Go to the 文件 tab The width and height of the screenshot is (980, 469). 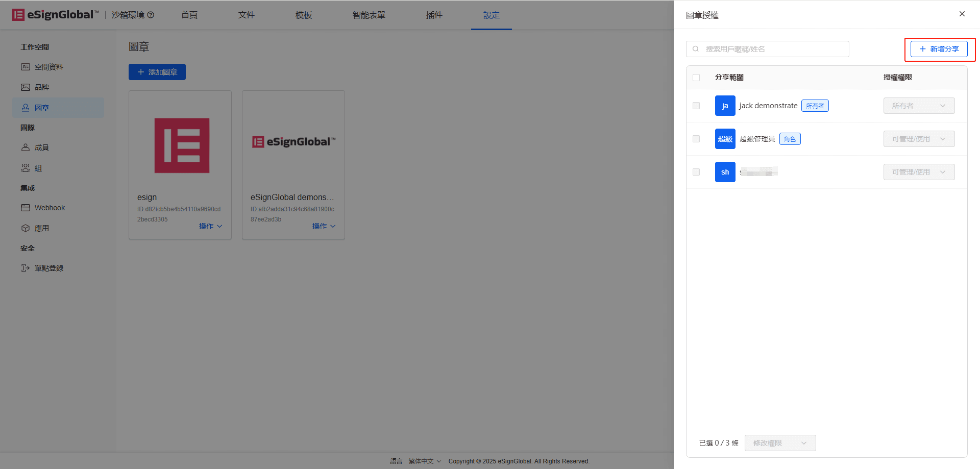[x=247, y=15]
